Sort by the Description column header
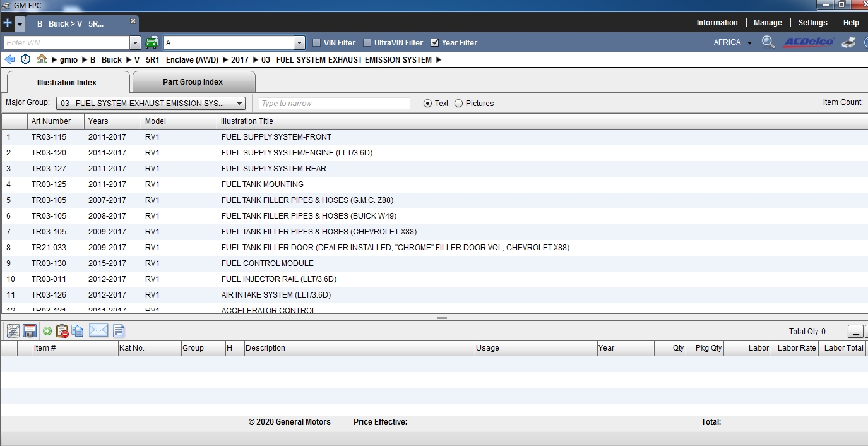The height and width of the screenshot is (446, 868). 359,348
